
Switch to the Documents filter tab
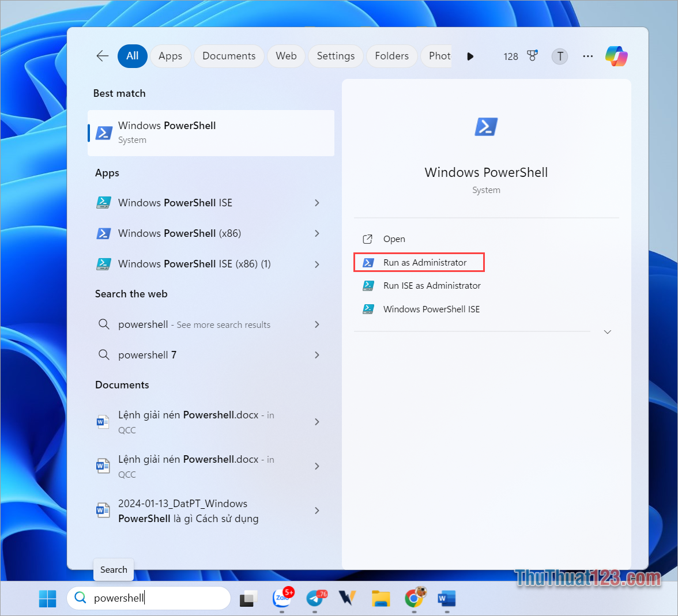229,56
